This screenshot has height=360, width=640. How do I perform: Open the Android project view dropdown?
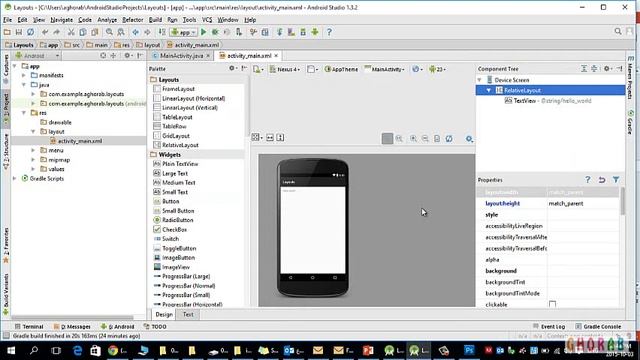pyautogui.click(x=37, y=56)
